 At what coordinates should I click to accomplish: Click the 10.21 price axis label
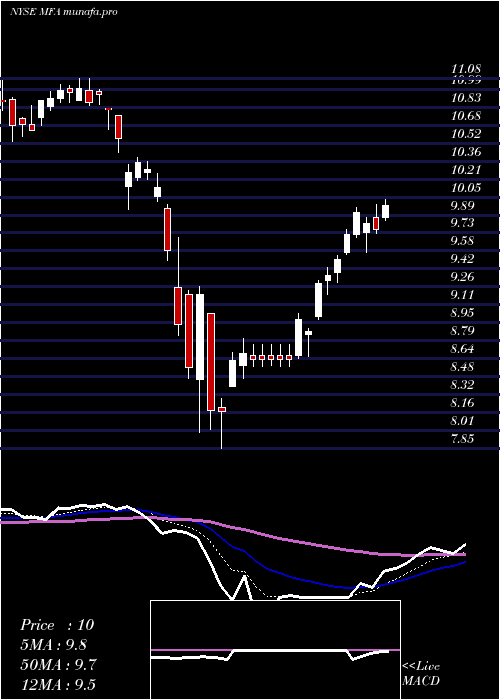coord(466,170)
